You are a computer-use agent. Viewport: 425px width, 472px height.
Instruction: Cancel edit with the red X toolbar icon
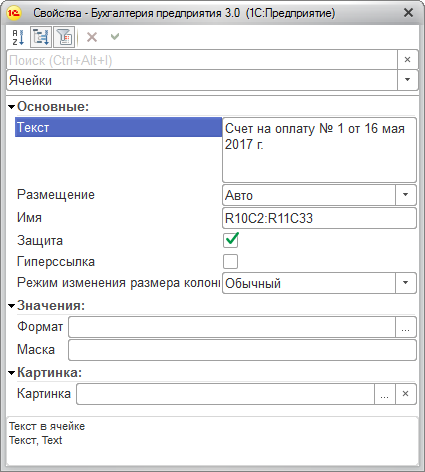click(x=92, y=37)
